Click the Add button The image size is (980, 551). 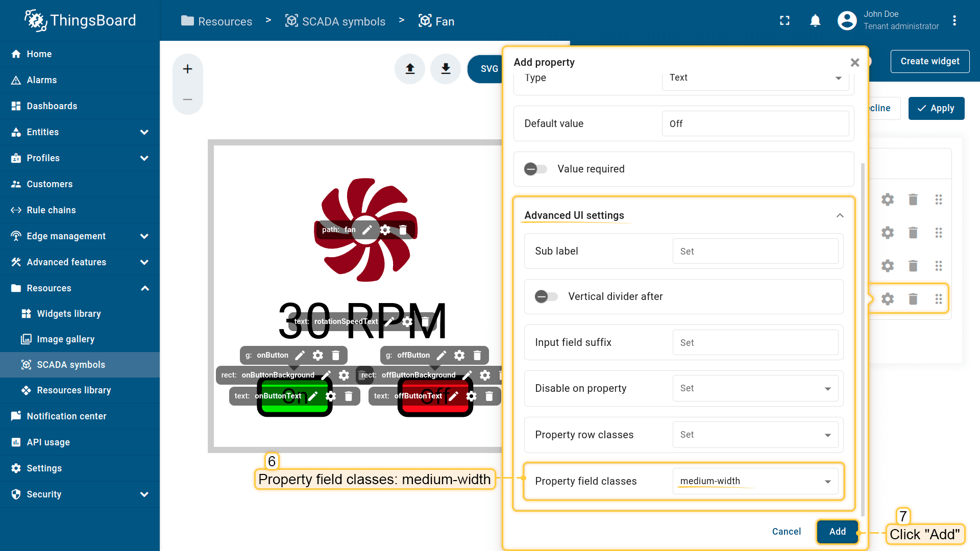[x=837, y=532]
